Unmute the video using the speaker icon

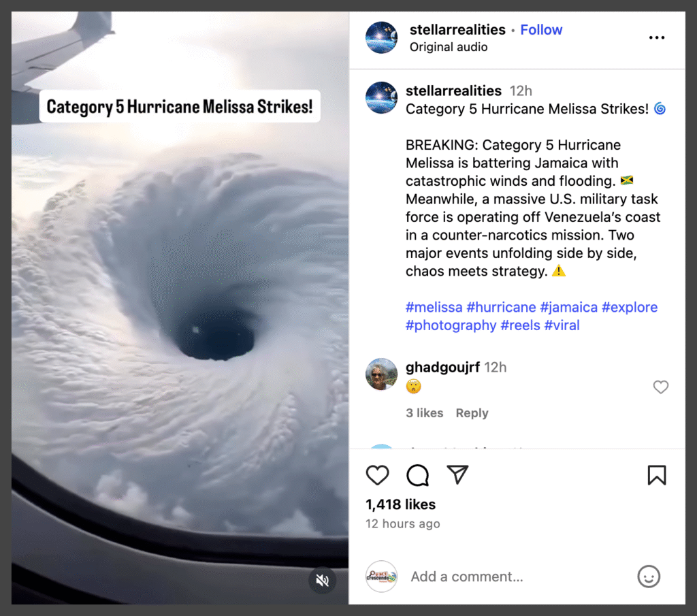[322, 580]
